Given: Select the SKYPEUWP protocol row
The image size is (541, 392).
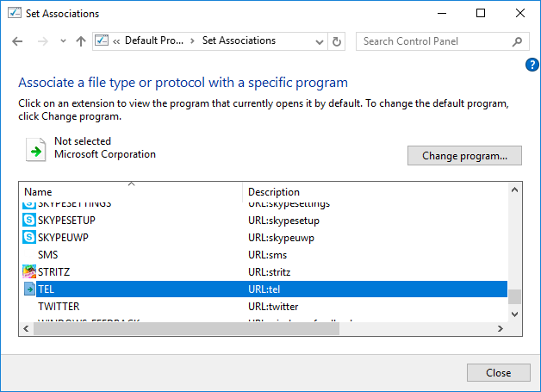Looking at the screenshot, I should tap(264, 238).
